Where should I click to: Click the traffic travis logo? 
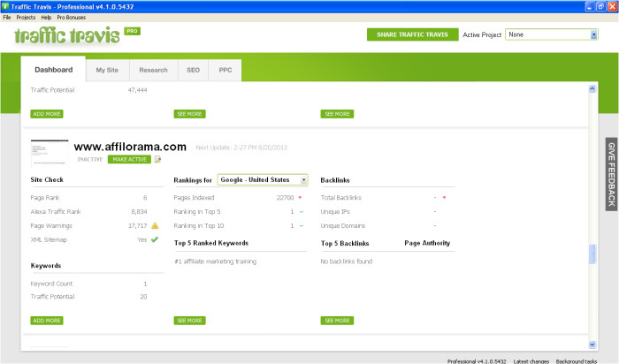(x=66, y=35)
